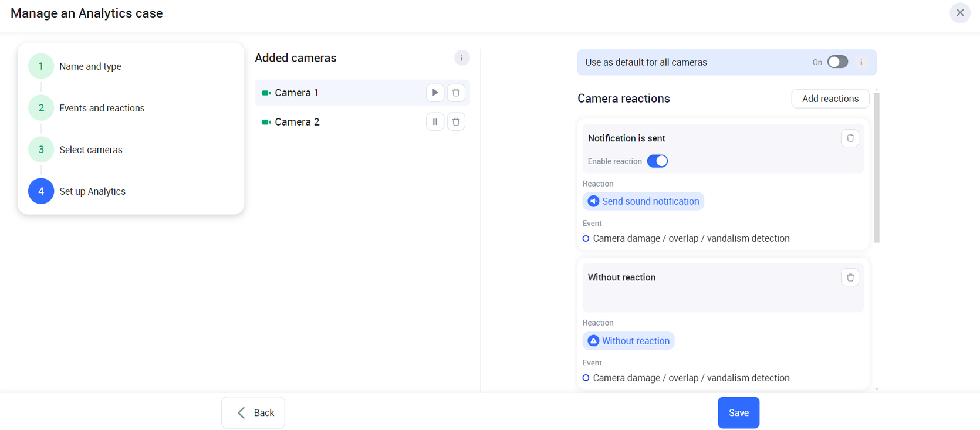This screenshot has height=430, width=980.
Task: Play the Camera 1 stream
Action: point(435,93)
